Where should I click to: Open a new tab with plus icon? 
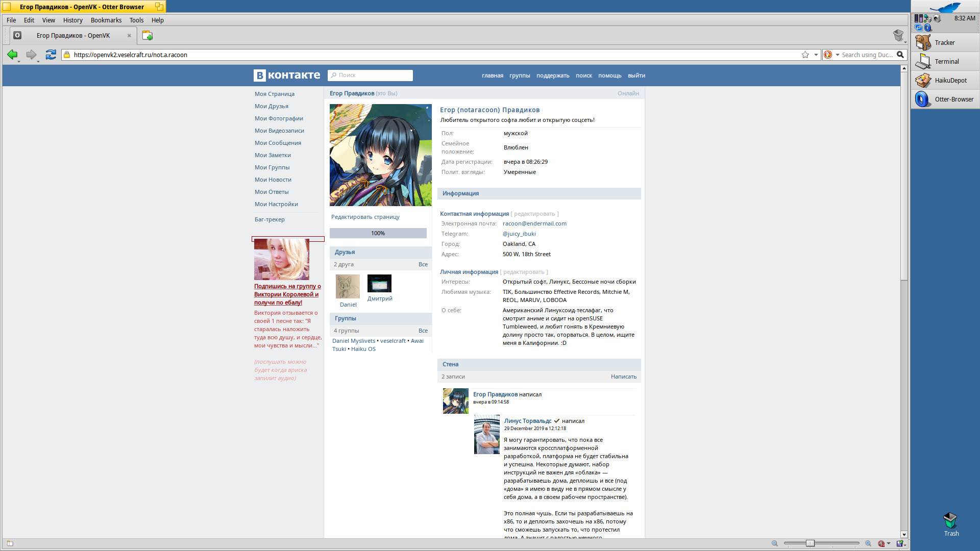[148, 36]
